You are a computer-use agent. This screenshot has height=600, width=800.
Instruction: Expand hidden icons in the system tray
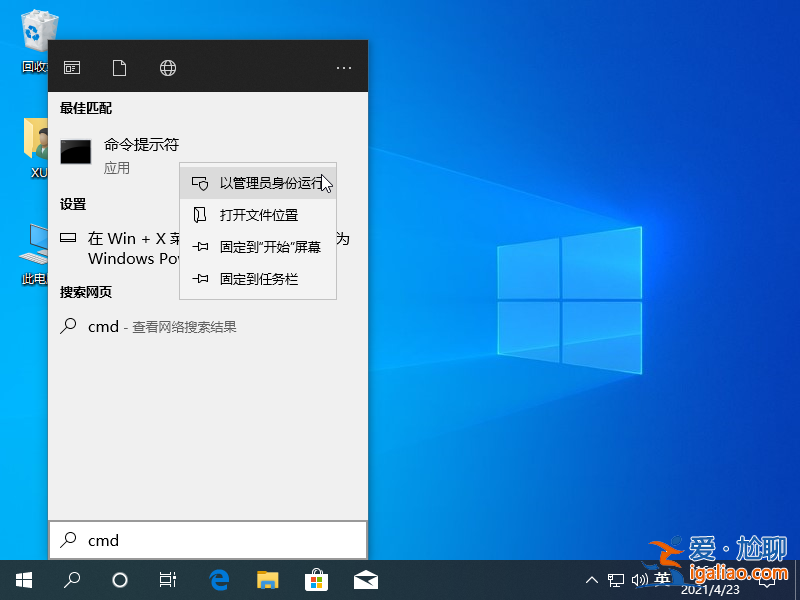592,578
